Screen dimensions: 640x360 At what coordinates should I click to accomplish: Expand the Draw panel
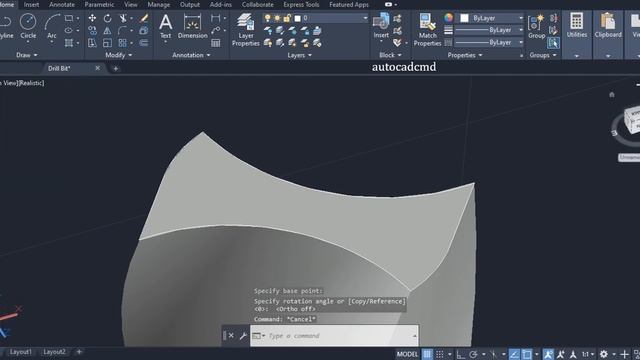(x=27, y=55)
